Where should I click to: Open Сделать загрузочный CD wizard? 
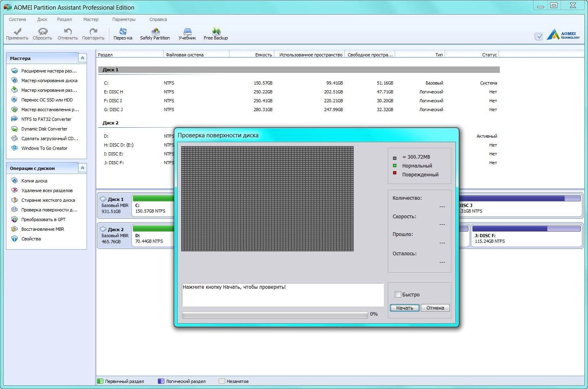point(45,139)
